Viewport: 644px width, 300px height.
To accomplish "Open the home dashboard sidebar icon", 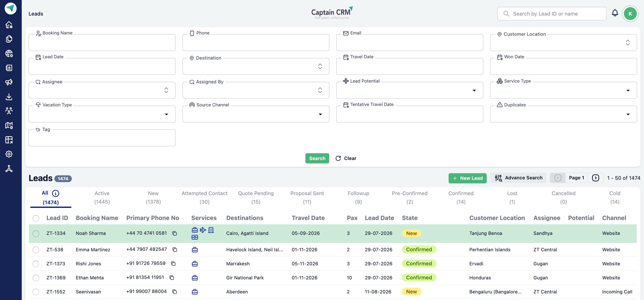I will 9,25.
